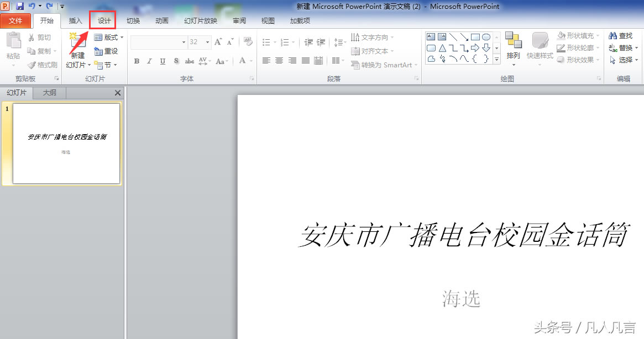This screenshot has width=644, height=339.
Task: Switch to the 插入 (Insert) tab
Action: (75, 20)
